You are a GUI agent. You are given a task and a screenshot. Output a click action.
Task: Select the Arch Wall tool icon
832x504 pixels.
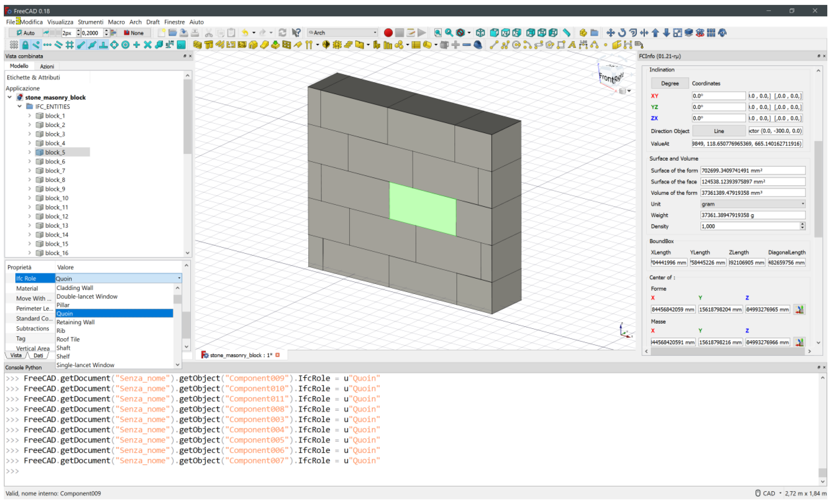pyautogui.click(x=197, y=45)
